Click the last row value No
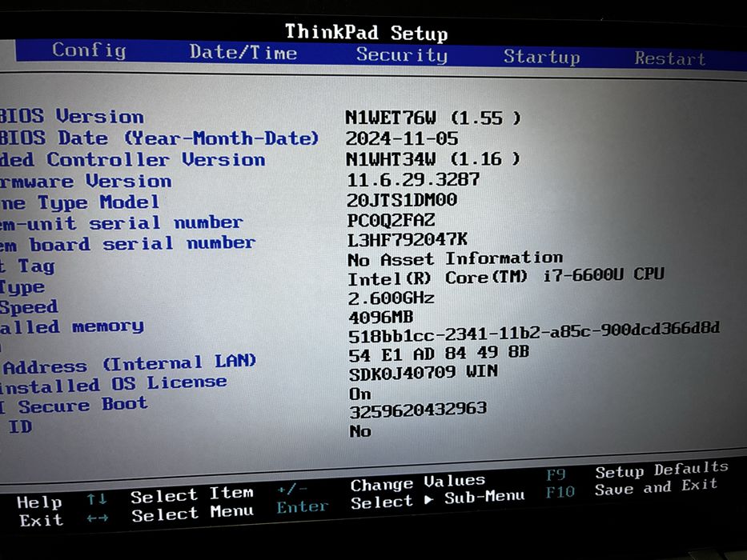This screenshot has width=747, height=560. (x=360, y=431)
